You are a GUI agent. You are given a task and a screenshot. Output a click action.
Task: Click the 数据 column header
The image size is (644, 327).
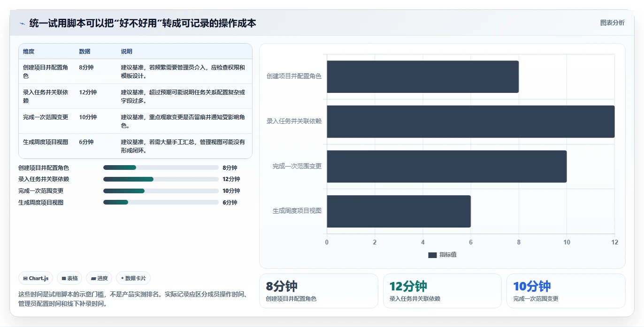(85, 52)
